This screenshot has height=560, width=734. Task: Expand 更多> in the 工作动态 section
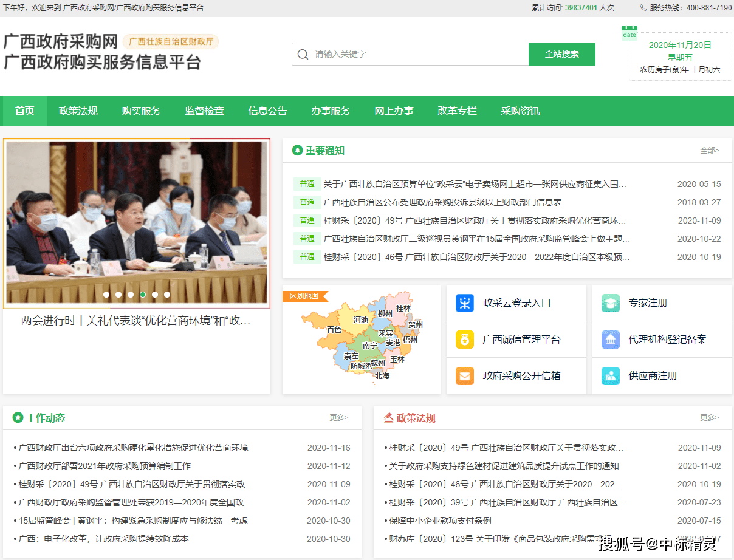coord(338,418)
